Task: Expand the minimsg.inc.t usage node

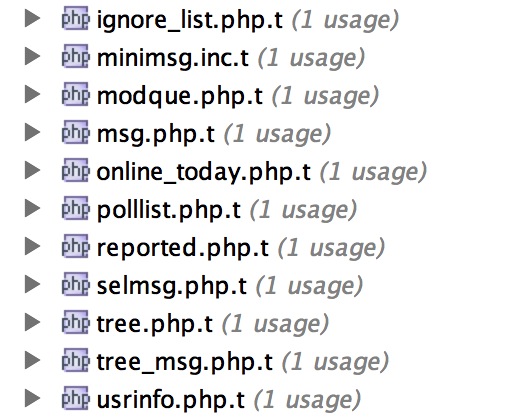Action: pos(32,56)
